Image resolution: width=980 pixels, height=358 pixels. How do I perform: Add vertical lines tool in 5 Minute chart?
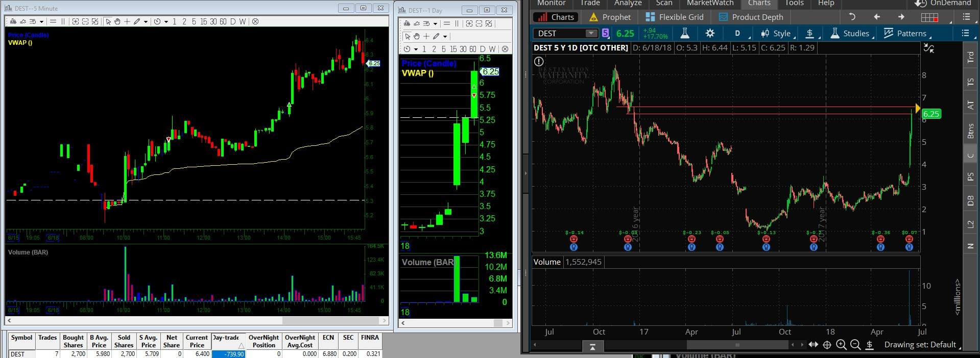click(63, 21)
